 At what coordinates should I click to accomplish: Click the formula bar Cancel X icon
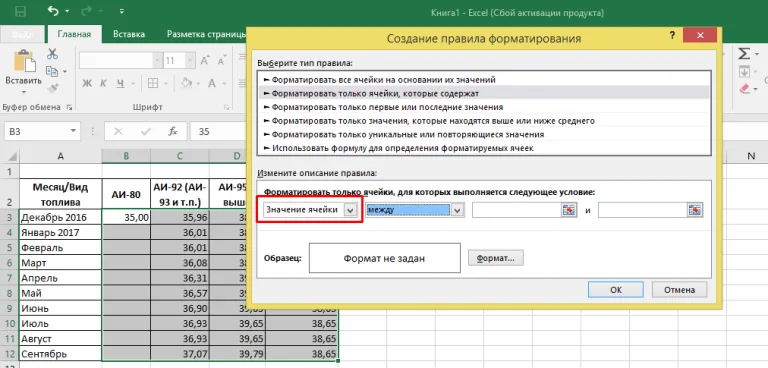coord(118,131)
